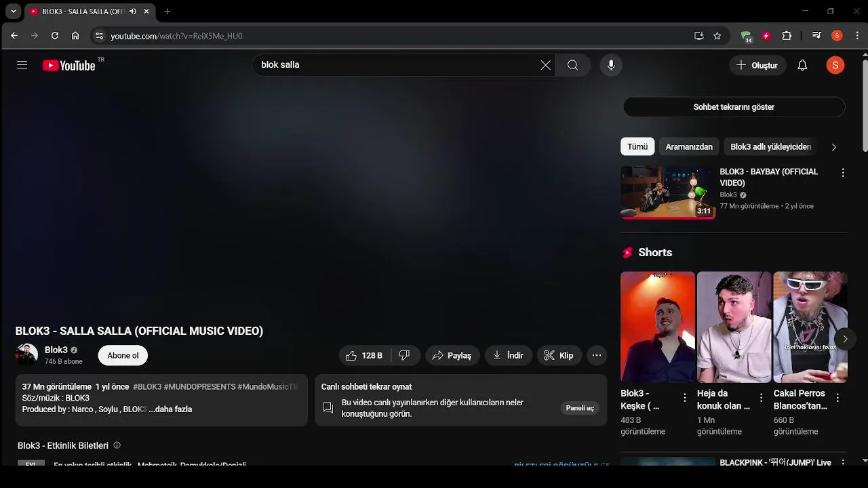
Task: Click the Oluştur create button
Action: click(x=757, y=65)
